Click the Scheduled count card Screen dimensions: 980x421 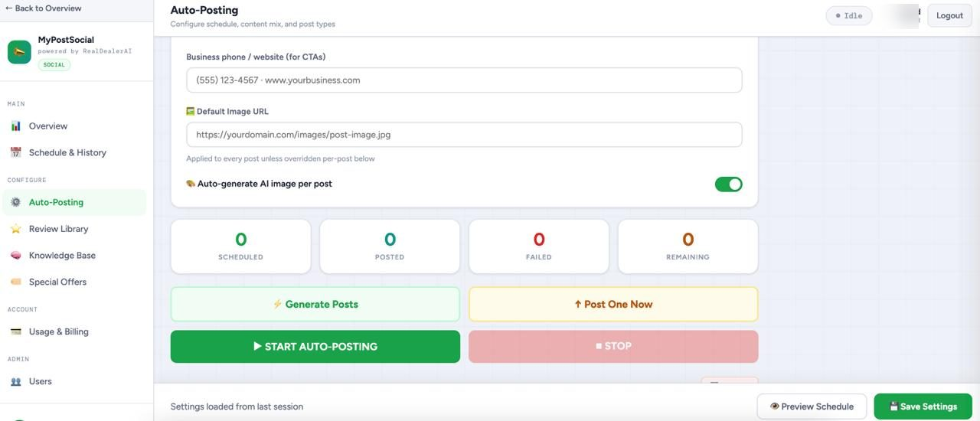tap(240, 246)
